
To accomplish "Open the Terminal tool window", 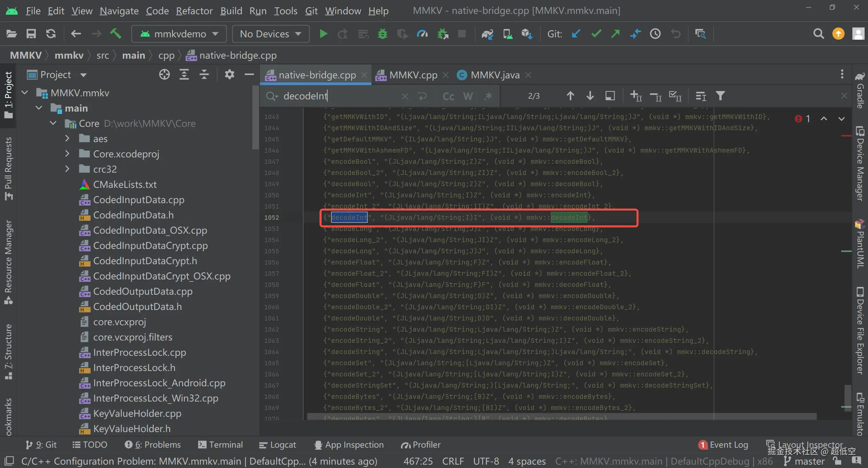I will (x=220, y=445).
